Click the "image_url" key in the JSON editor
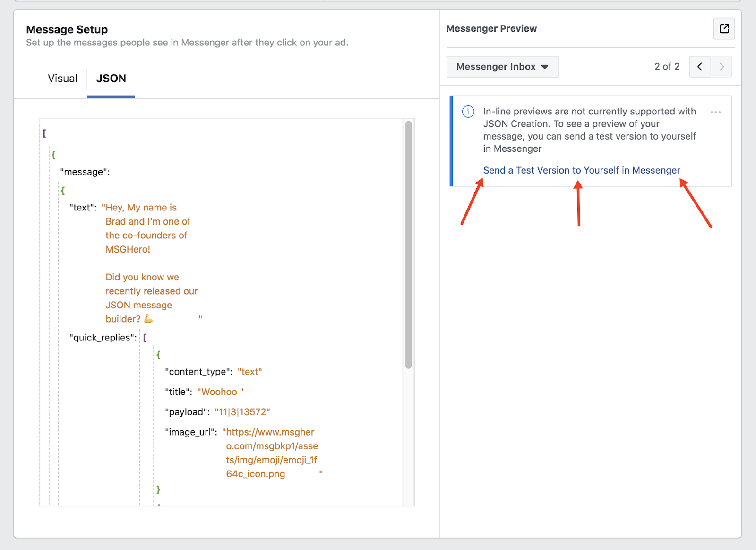 (191, 432)
